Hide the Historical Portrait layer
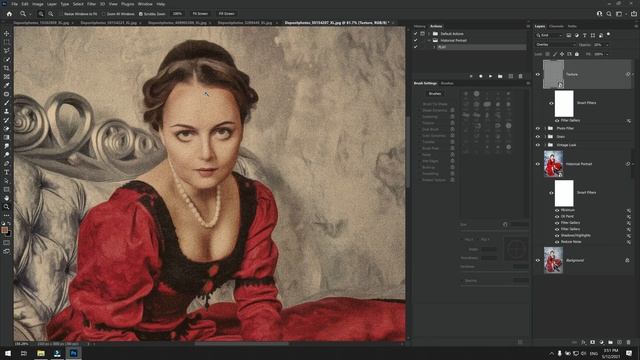 (538, 164)
